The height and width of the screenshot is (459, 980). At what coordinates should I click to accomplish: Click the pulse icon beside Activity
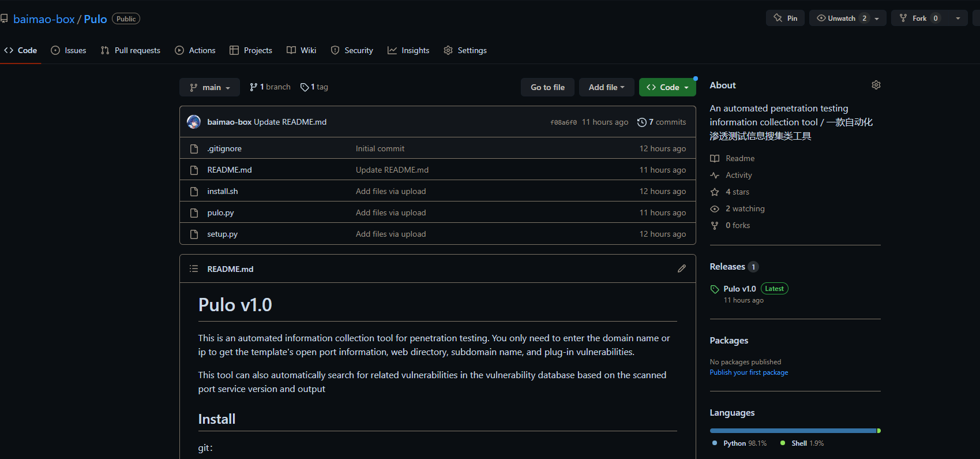coord(715,175)
